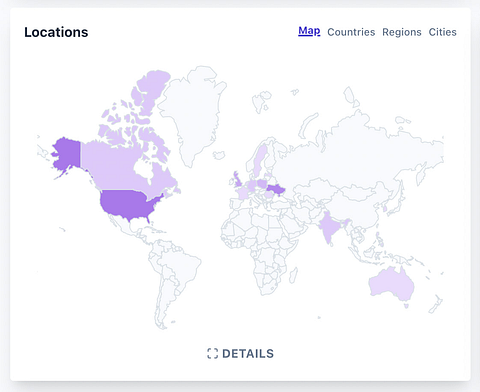Click the expand icon next to DETAILS
The width and height of the screenshot is (480, 392).
click(212, 354)
